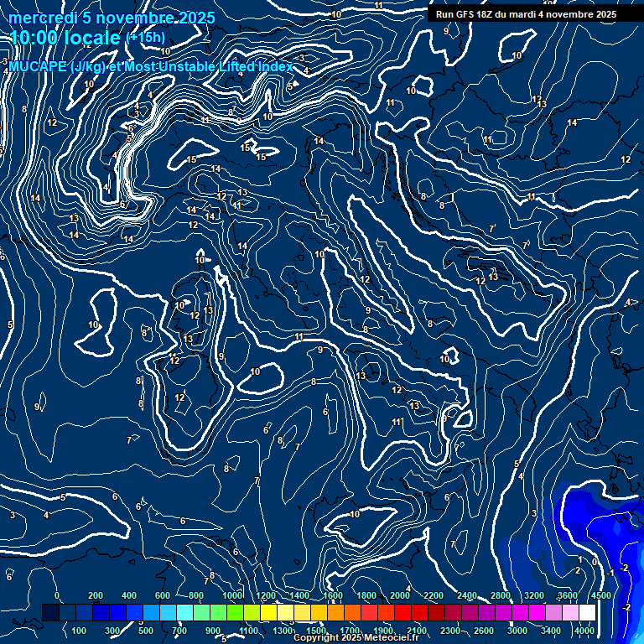Screen dimensions: 644x644
Task: Click the legend scale label "4000"
Action: pos(584,631)
